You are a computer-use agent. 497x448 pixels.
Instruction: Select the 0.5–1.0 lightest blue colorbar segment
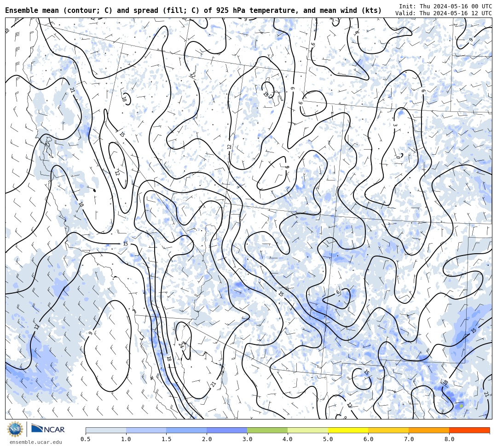click(x=106, y=430)
